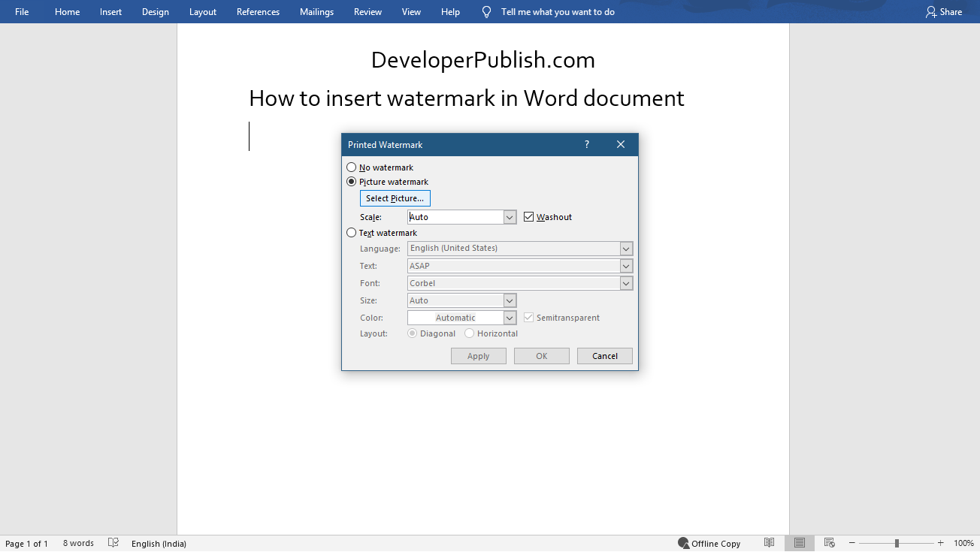
Task: Open dialog help via question mark icon
Action: tap(586, 144)
